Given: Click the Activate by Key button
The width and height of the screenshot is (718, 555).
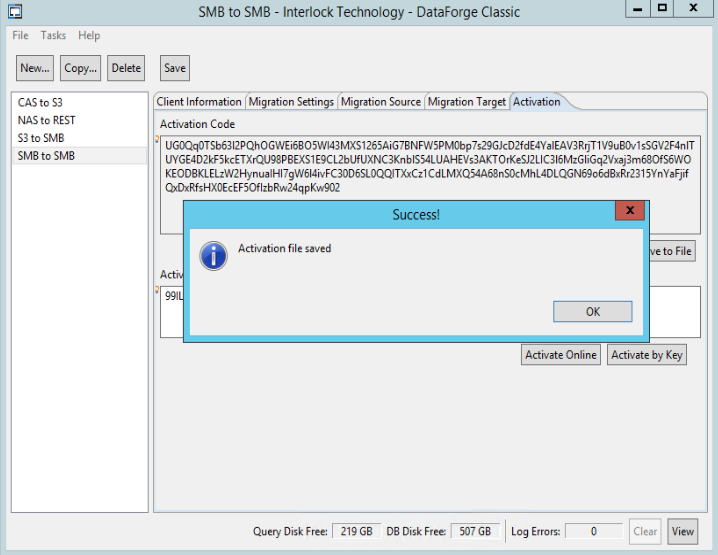Looking at the screenshot, I should pos(647,355).
